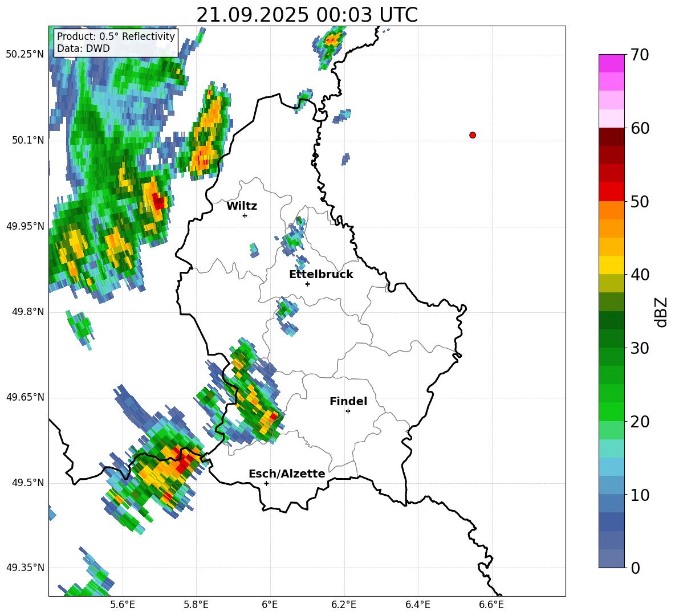Click the 40 colorbar tick label

pos(640,275)
